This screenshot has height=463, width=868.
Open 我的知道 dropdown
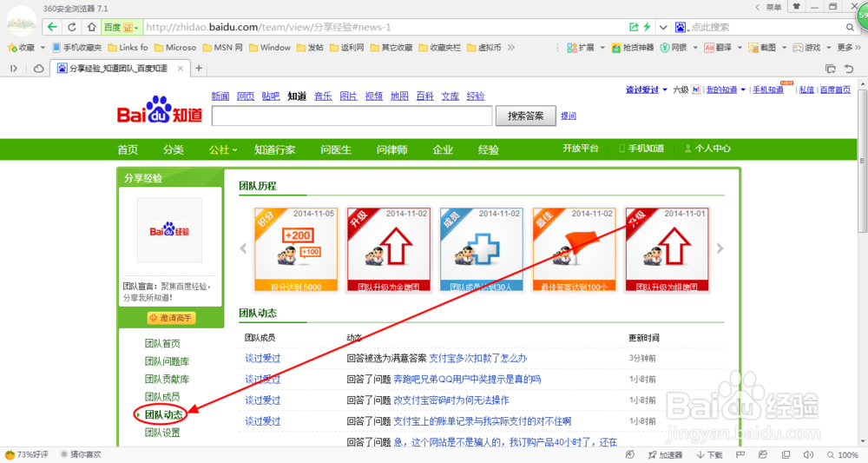(x=726, y=89)
